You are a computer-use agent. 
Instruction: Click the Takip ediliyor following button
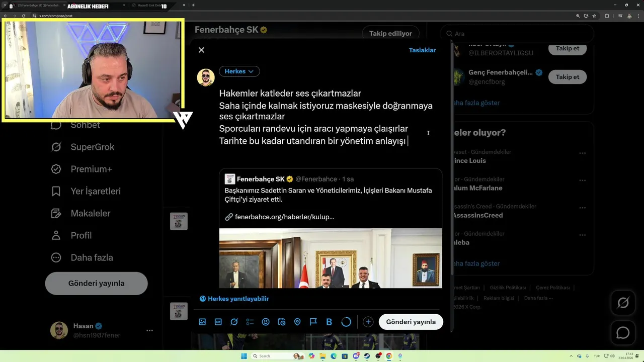(x=390, y=34)
